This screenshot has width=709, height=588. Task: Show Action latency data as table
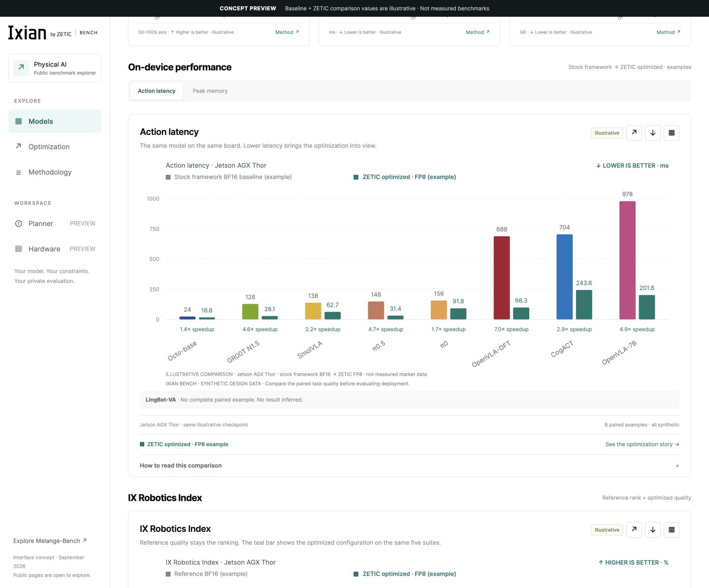tap(672, 132)
